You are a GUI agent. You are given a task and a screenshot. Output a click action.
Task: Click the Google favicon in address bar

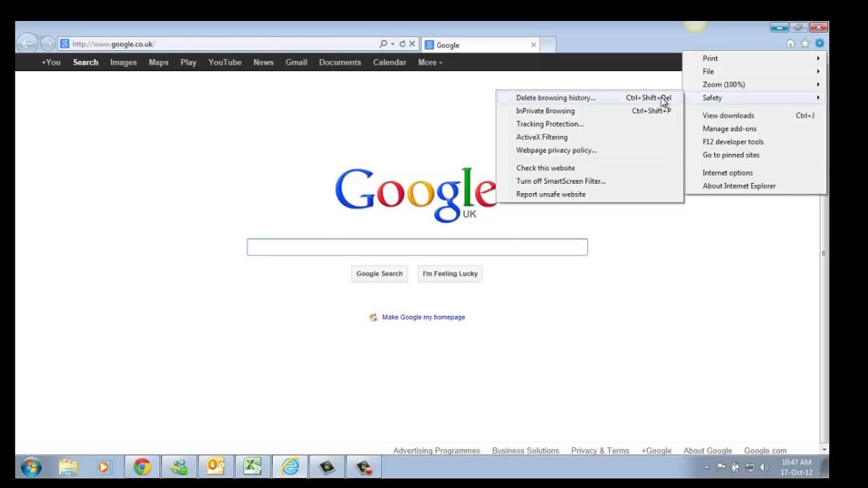point(65,44)
